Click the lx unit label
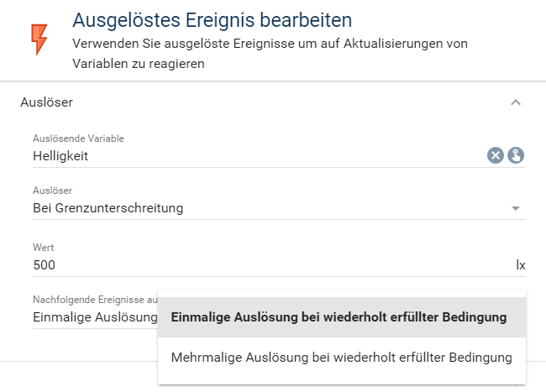The image size is (546, 392). click(x=520, y=265)
